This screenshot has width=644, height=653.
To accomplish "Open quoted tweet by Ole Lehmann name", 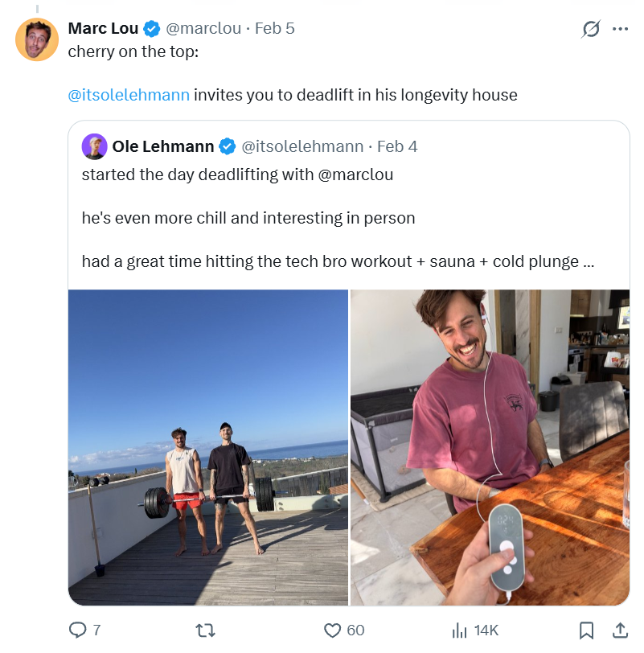I will pyautogui.click(x=163, y=146).
